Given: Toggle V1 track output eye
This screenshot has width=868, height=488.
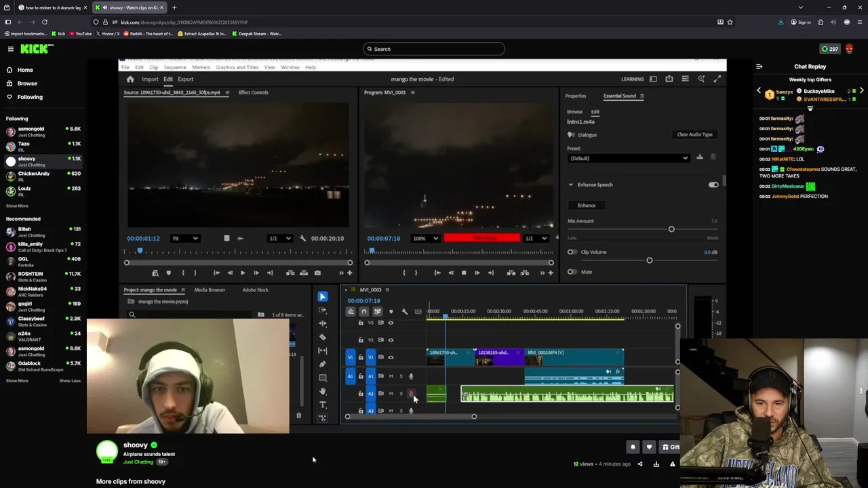Looking at the screenshot, I should tap(391, 357).
